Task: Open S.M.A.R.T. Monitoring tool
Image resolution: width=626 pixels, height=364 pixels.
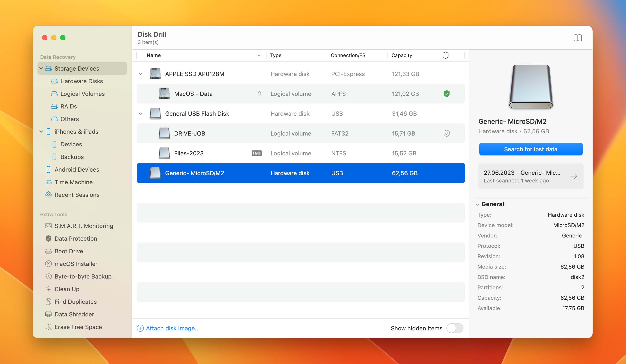Action: 84,226
